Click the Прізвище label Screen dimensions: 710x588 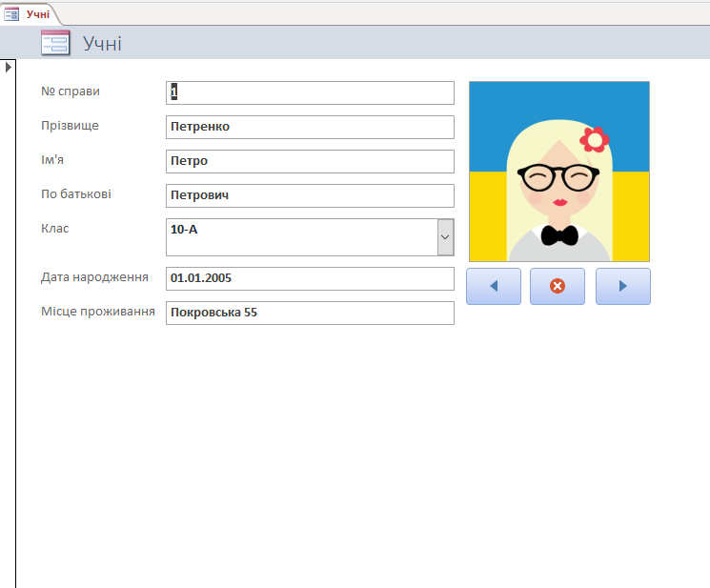tap(70, 126)
